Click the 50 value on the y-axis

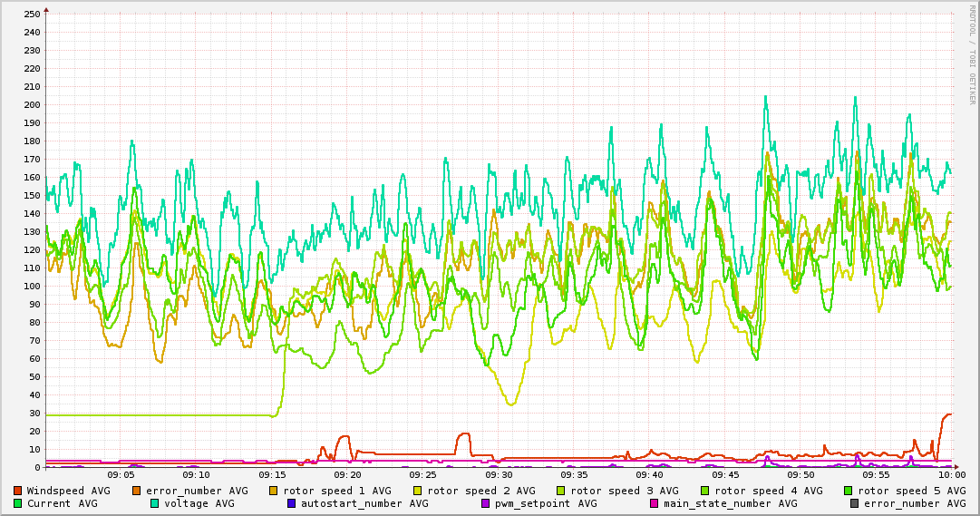coord(34,376)
